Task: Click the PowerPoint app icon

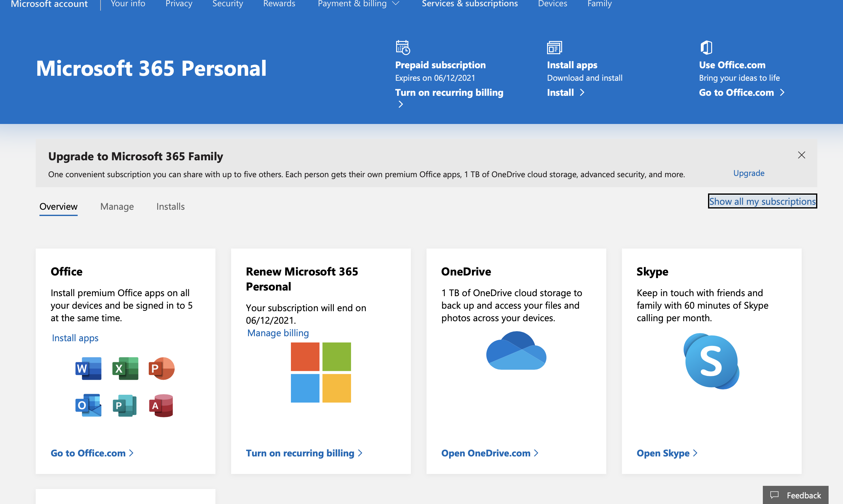Action: 162,368
